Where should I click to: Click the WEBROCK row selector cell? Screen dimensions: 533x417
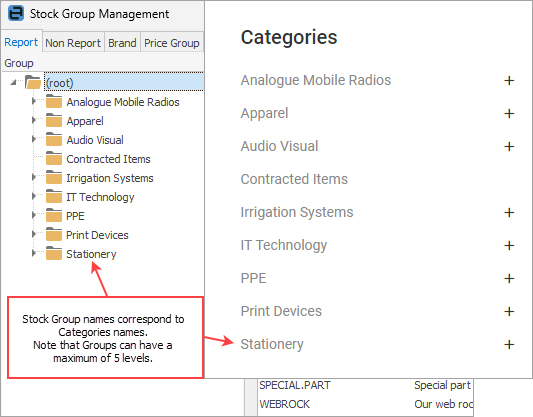[x=251, y=404]
